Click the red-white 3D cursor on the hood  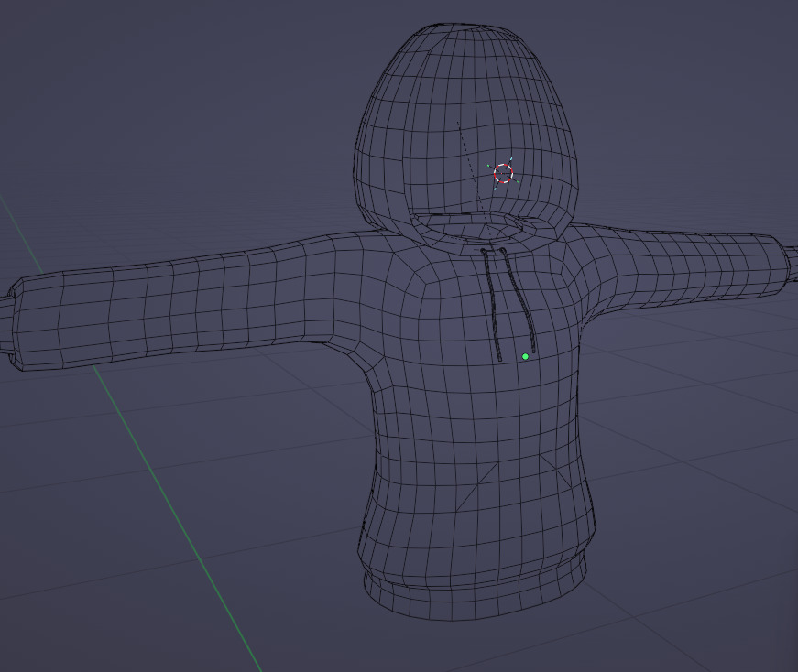click(x=503, y=173)
